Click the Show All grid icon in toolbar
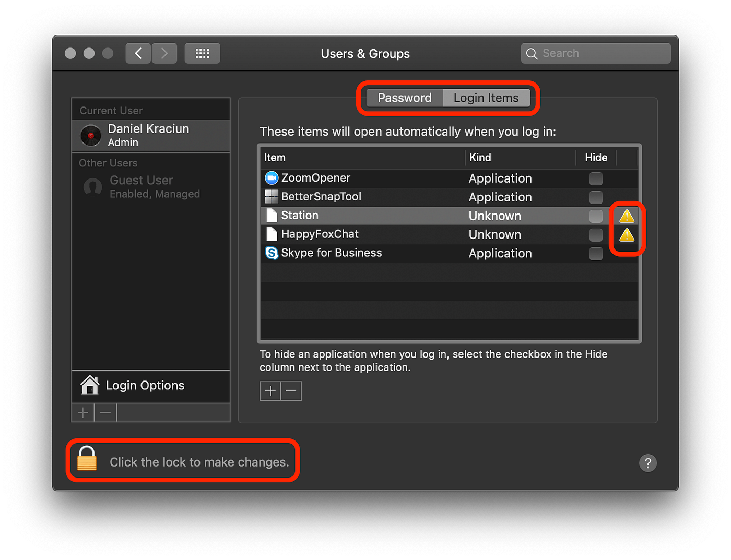Viewport: 731px width, 560px height. [x=202, y=53]
